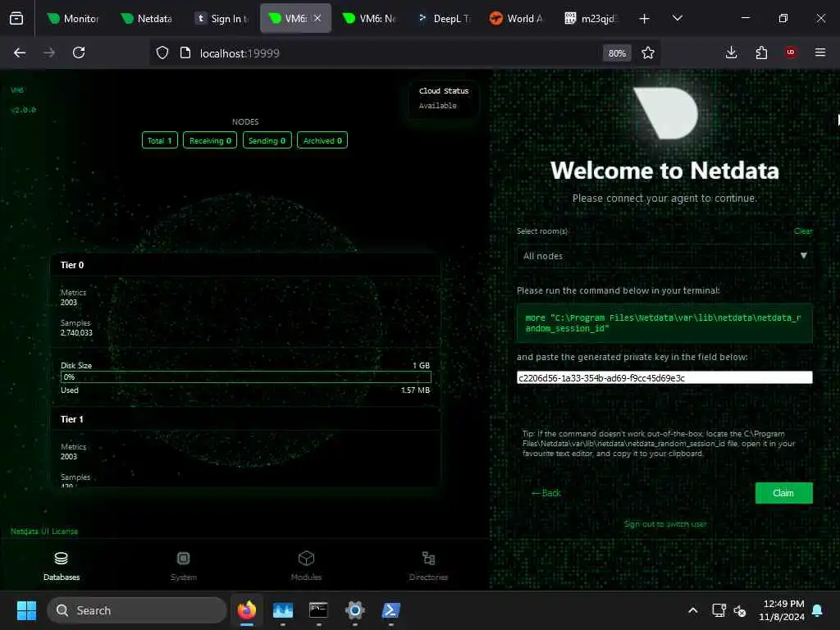Switch to the Monitor tab
Viewport: 840px width, 630px height.
point(72,19)
